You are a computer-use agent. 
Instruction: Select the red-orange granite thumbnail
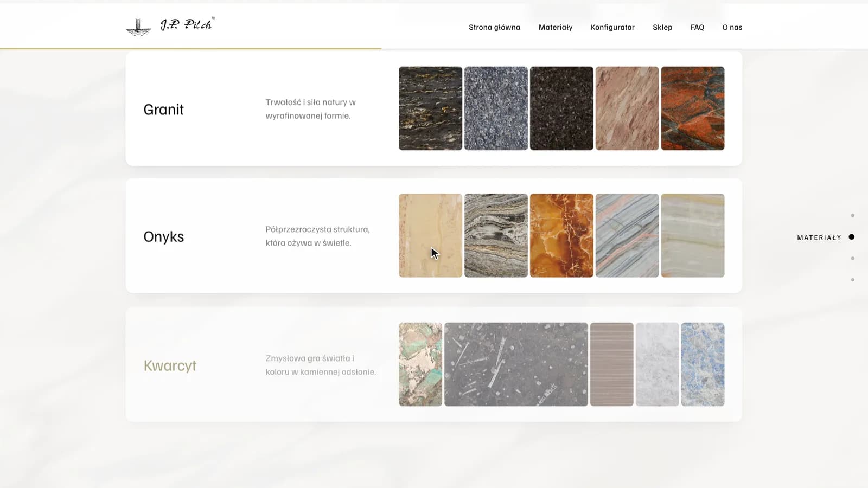click(693, 108)
